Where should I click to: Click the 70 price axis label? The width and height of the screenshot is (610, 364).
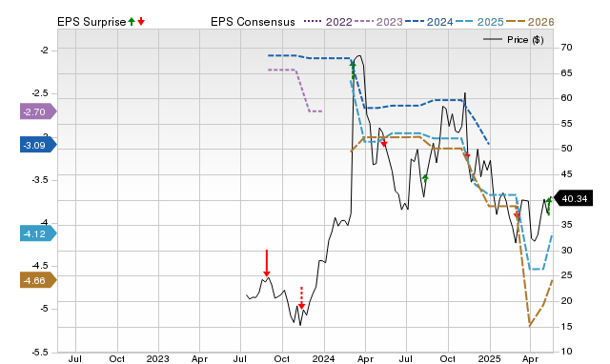click(566, 48)
